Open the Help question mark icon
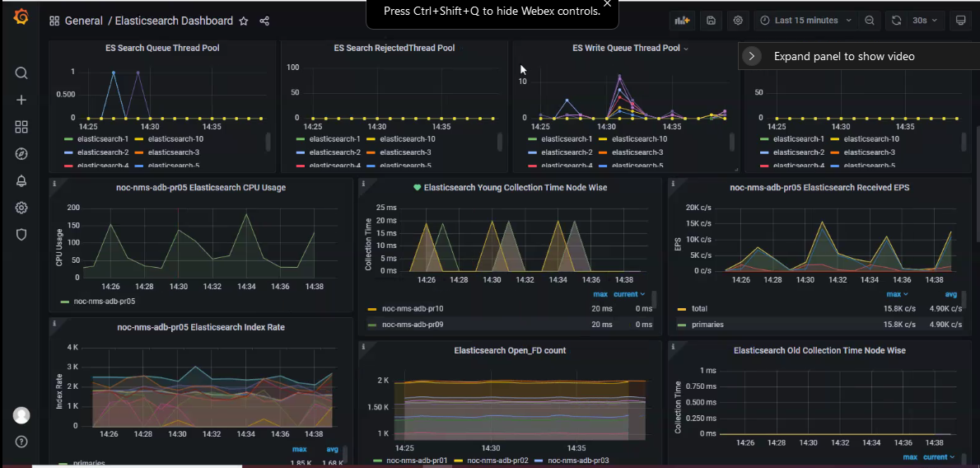Viewport: 980px width, 468px height. coord(21,442)
